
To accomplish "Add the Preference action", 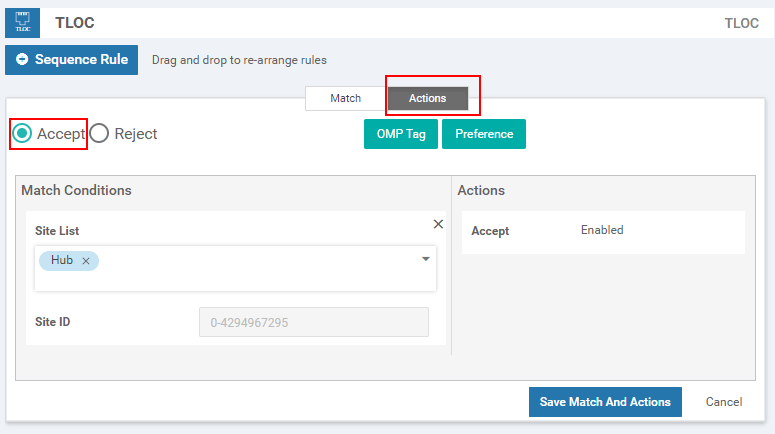I will [484, 134].
